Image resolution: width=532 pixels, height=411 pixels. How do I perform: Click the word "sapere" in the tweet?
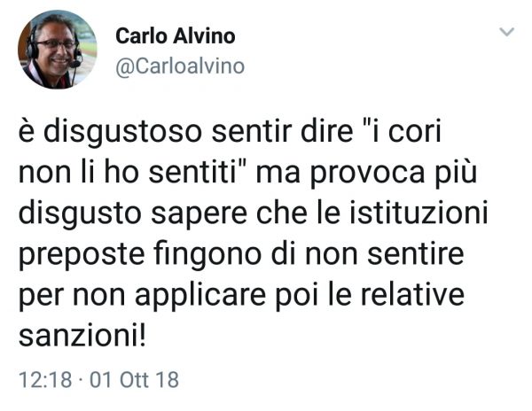(199, 215)
